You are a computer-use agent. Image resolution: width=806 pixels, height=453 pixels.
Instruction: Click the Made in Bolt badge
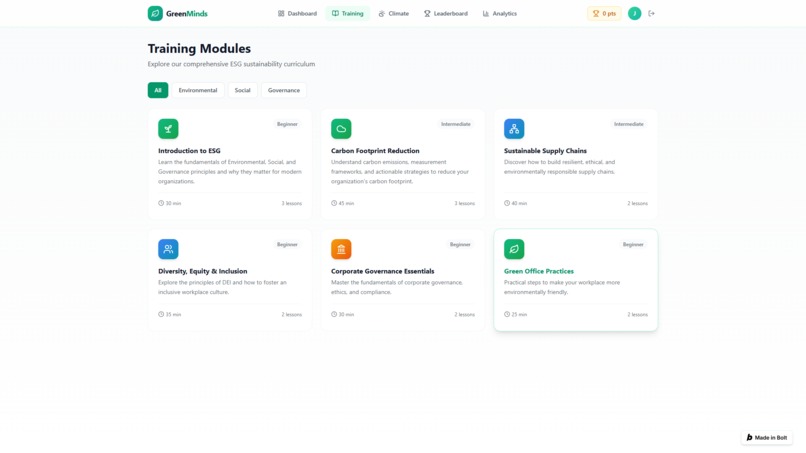[x=766, y=438]
